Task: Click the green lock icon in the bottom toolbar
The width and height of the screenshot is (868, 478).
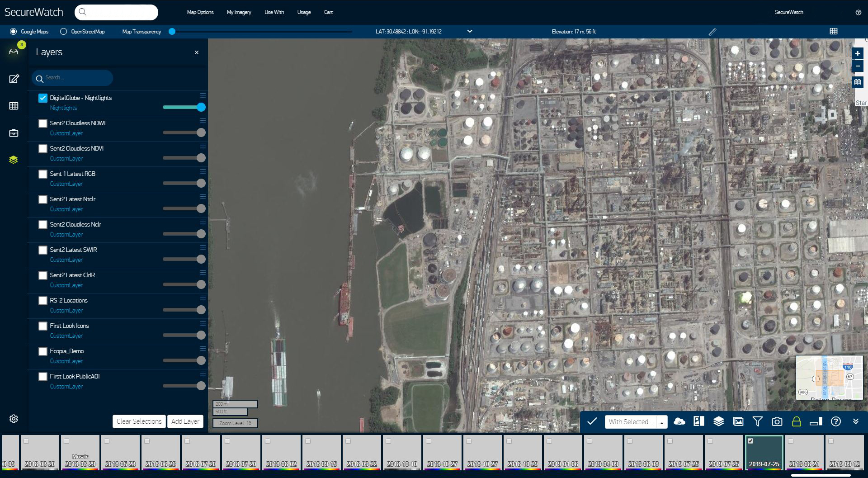Action: pyautogui.click(x=797, y=421)
